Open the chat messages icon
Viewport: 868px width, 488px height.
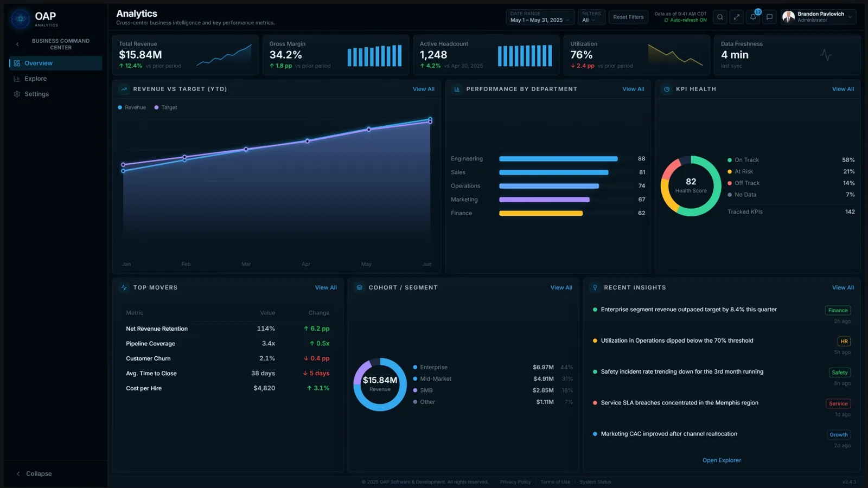click(x=769, y=17)
